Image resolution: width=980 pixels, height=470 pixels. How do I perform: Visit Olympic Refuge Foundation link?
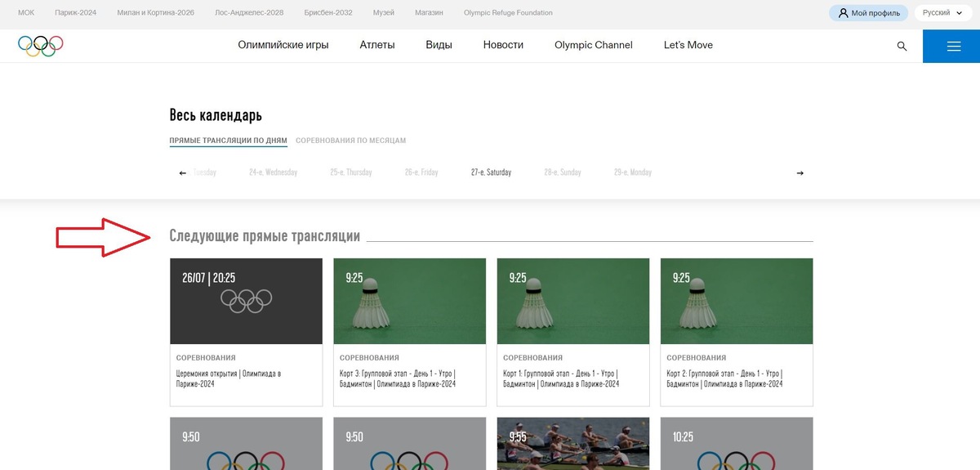pos(508,13)
